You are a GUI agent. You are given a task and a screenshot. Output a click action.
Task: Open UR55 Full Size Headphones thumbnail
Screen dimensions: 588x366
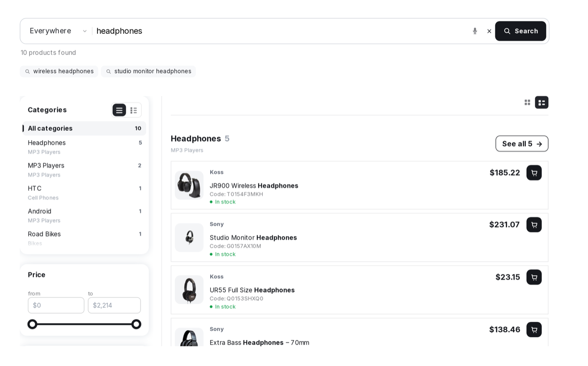click(189, 289)
